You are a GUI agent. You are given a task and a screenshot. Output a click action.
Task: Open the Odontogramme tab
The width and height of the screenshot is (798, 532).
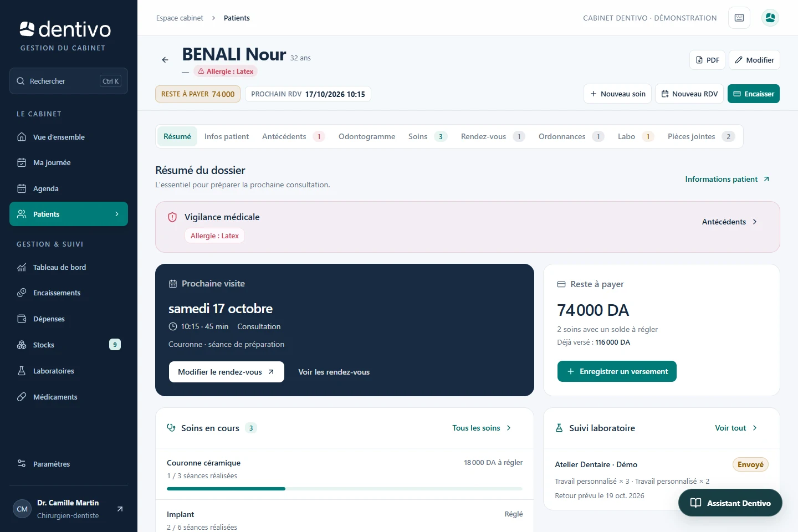(367, 136)
